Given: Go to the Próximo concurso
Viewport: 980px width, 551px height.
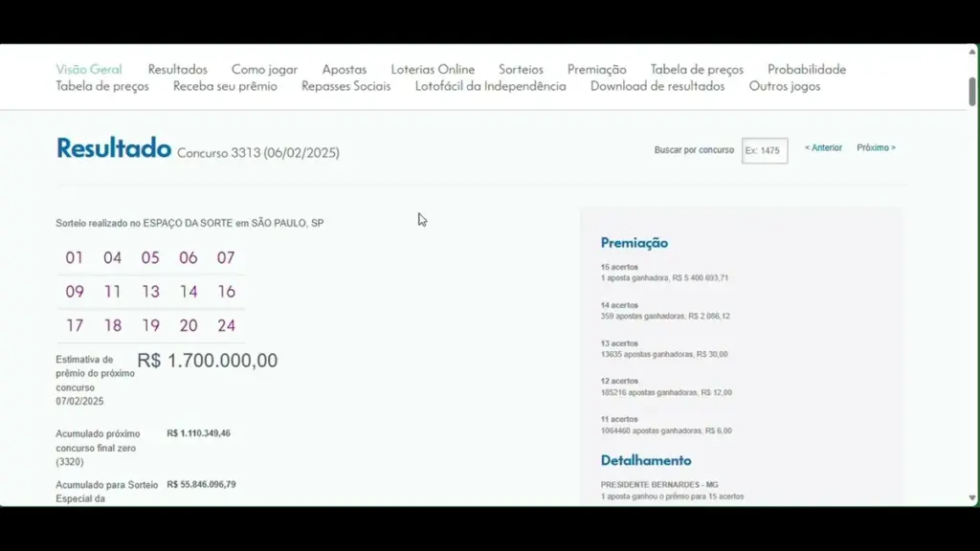Looking at the screenshot, I should (x=876, y=148).
